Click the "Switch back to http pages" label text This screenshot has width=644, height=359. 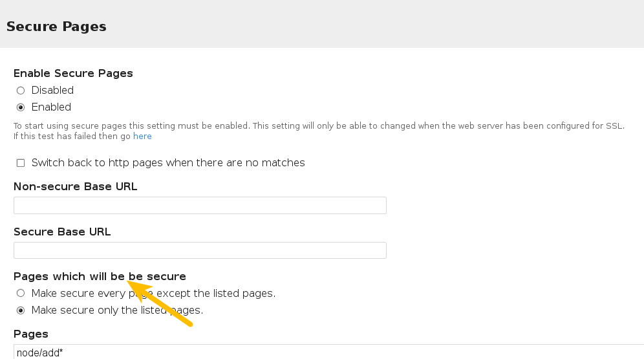168,163
